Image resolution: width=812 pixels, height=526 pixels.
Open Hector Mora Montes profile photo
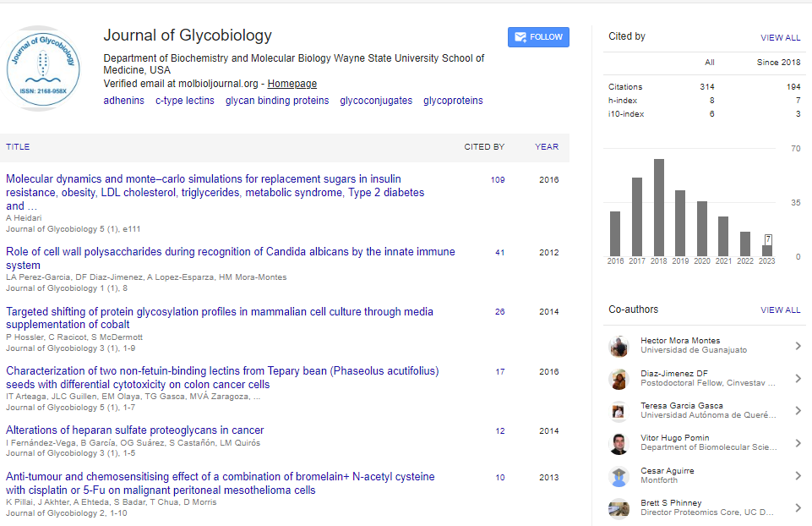pyautogui.click(x=619, y=346)
